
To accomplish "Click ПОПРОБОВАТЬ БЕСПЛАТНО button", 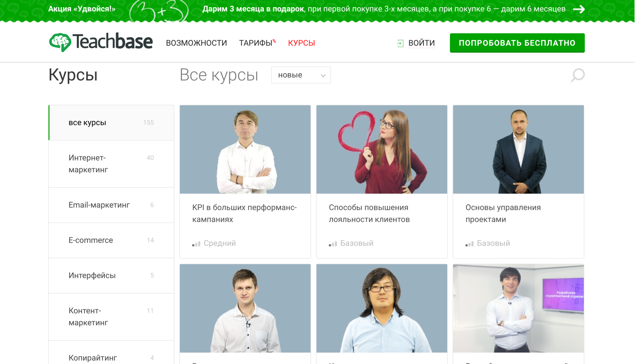I will click(517, 43).
